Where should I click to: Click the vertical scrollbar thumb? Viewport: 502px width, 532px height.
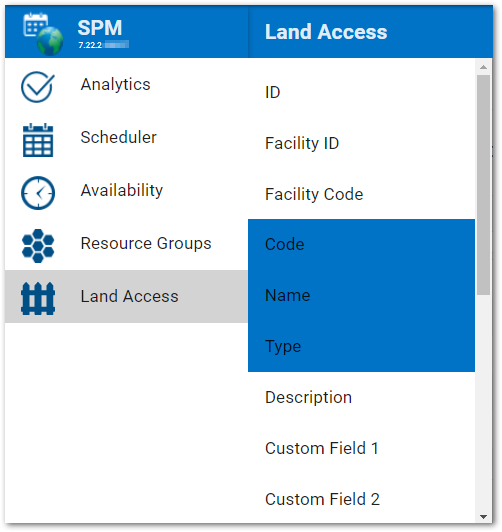[483, 185]
